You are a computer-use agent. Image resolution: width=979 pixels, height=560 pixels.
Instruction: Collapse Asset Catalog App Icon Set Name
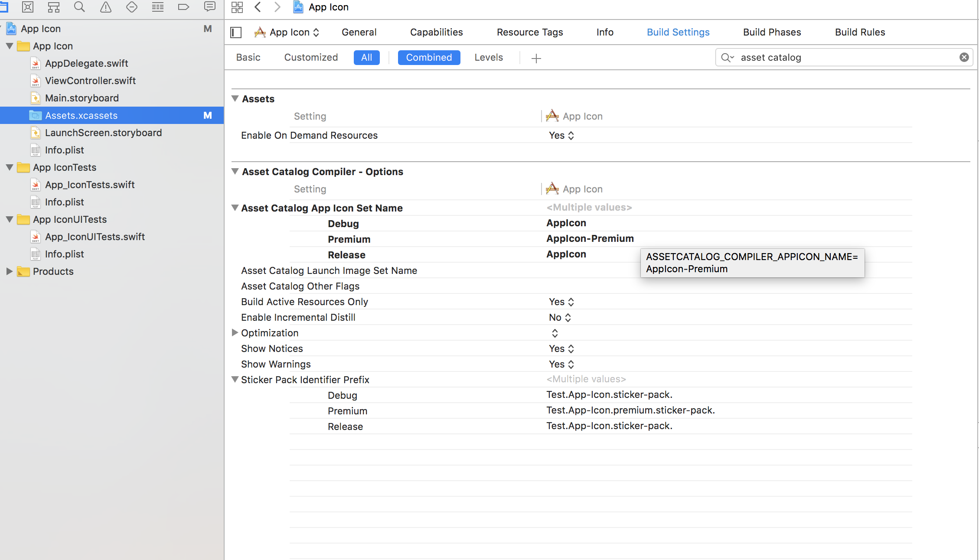235,208
